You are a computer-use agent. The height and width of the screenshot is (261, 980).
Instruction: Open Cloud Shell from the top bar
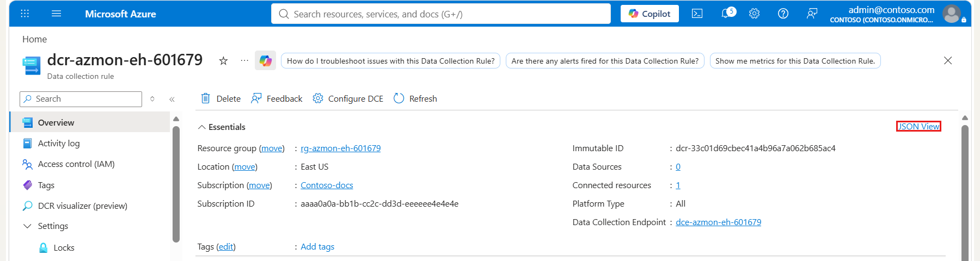click(697, 14)
